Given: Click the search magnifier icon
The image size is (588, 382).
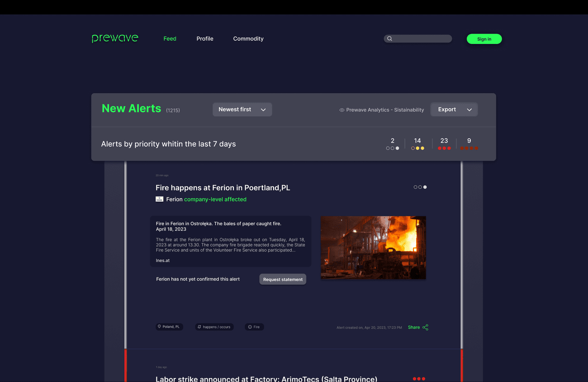Looking at the screenshot, I should click(389, 39).
